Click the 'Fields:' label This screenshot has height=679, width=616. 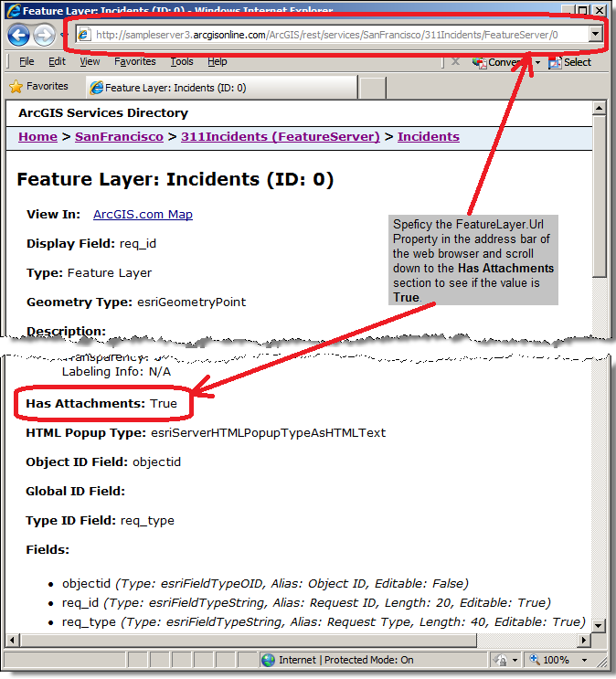point(48,550)
